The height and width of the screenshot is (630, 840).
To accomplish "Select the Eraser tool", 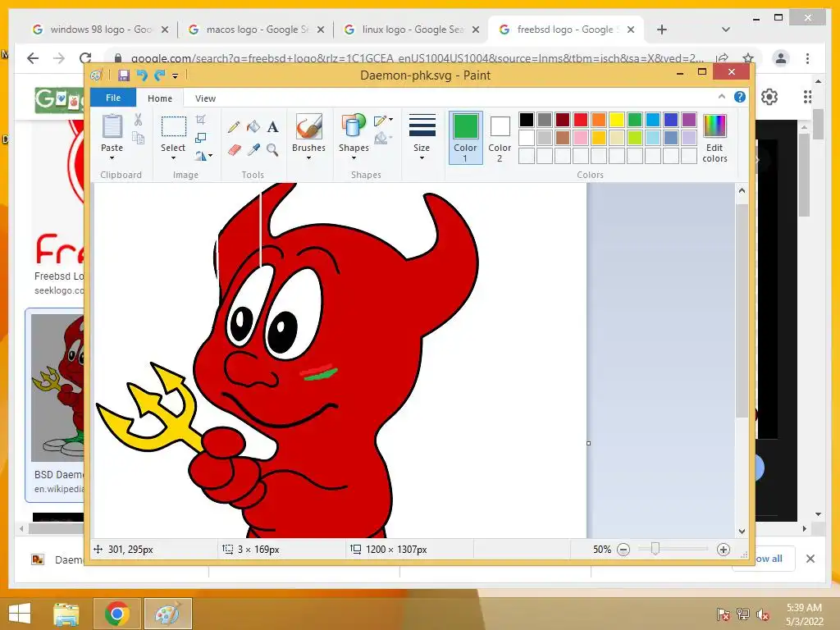I will pyautogui.click(x=234, y=150).
